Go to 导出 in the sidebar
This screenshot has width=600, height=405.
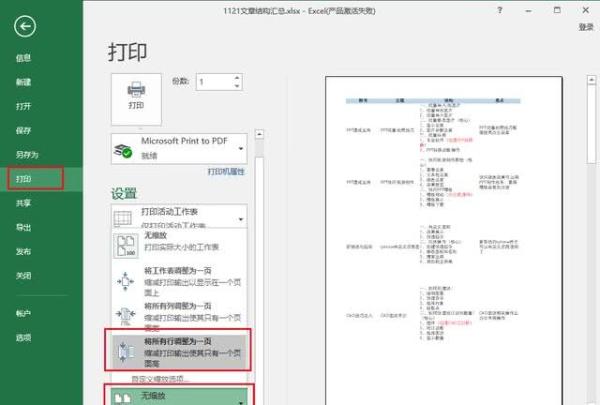23,227
